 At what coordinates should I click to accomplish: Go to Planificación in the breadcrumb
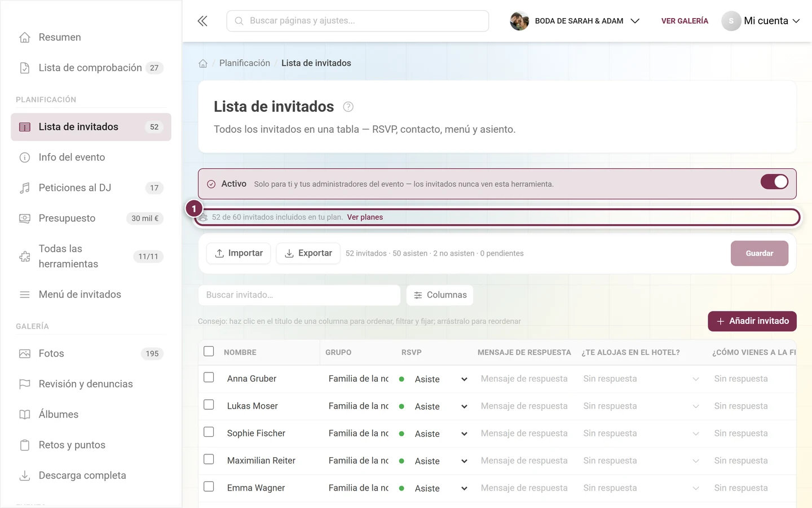pos(245,63)
